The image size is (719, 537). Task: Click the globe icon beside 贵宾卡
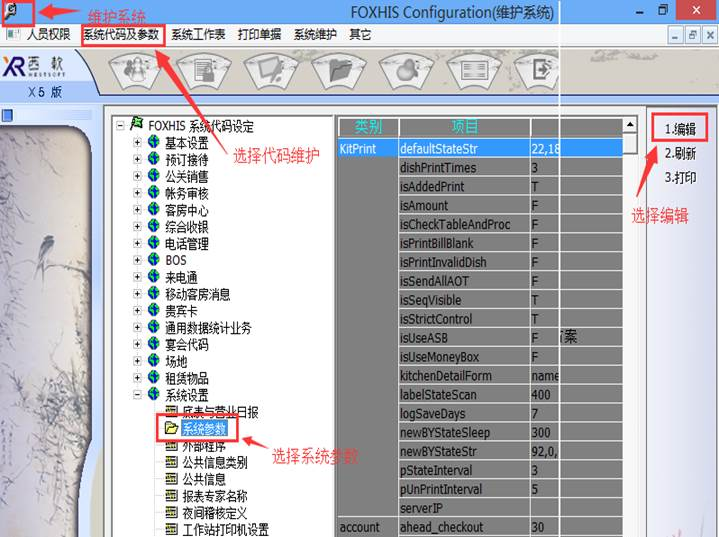154,310
